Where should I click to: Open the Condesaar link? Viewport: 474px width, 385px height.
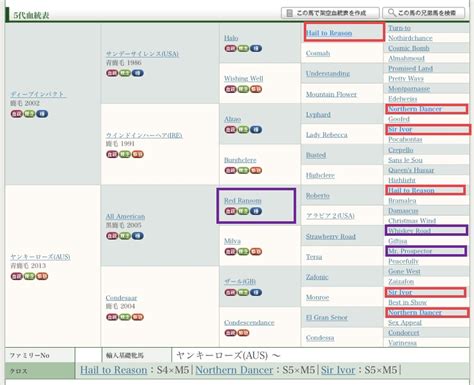[x=121, y=298]
